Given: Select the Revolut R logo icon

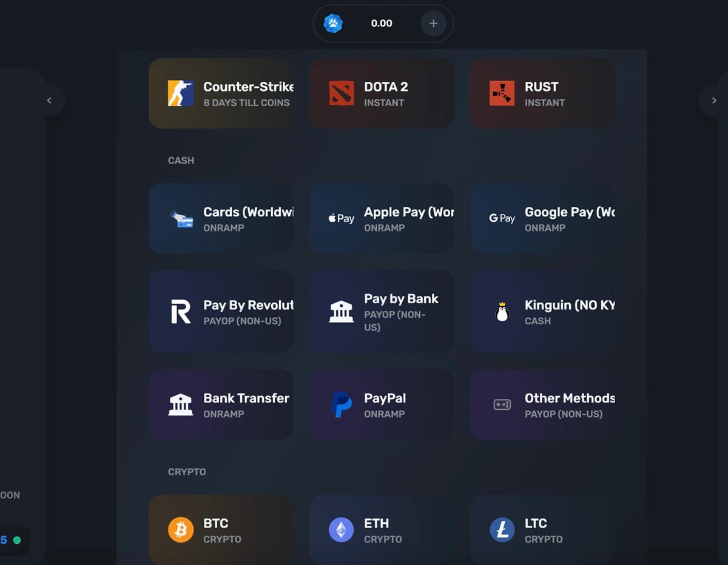Looking at the screenshot, I should coord(181,312).
